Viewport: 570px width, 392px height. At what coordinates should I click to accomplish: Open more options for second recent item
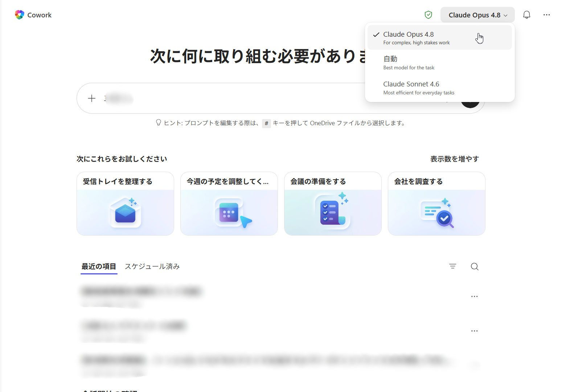click(475, 331)
